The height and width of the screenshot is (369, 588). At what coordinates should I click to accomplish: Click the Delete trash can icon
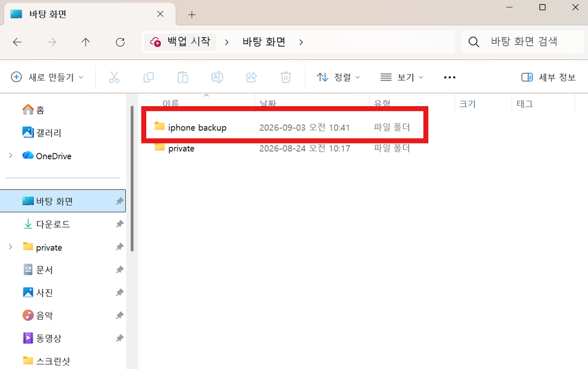[286, 77]
